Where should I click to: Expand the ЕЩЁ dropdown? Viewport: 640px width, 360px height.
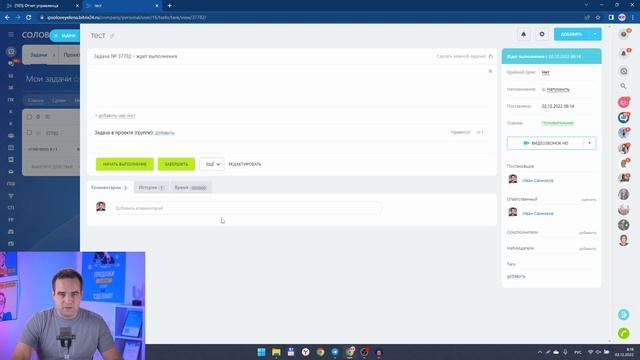coord(212,164)
